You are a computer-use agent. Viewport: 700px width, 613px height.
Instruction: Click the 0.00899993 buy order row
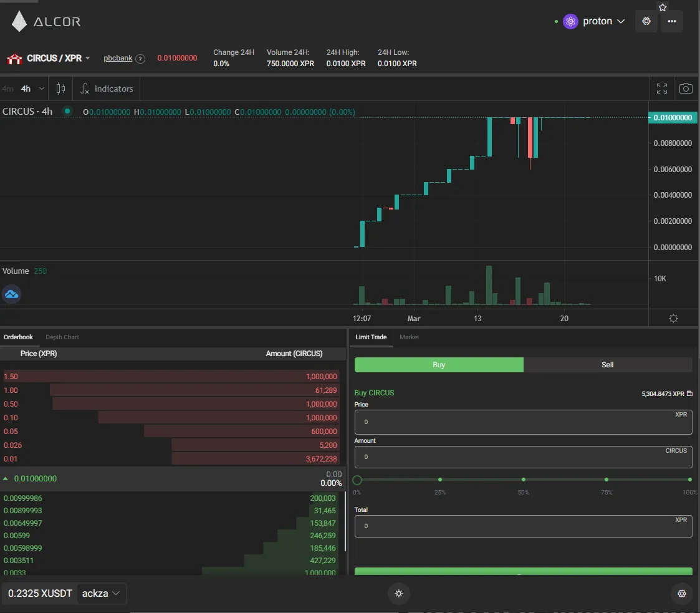point(170,511)
